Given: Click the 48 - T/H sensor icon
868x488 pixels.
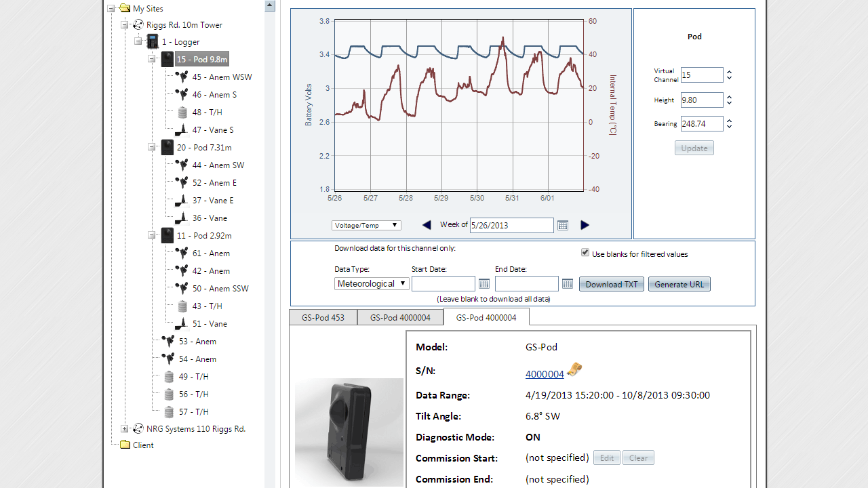Looking at the screenshot, I should pyautogui.click(x=182, y=113).
